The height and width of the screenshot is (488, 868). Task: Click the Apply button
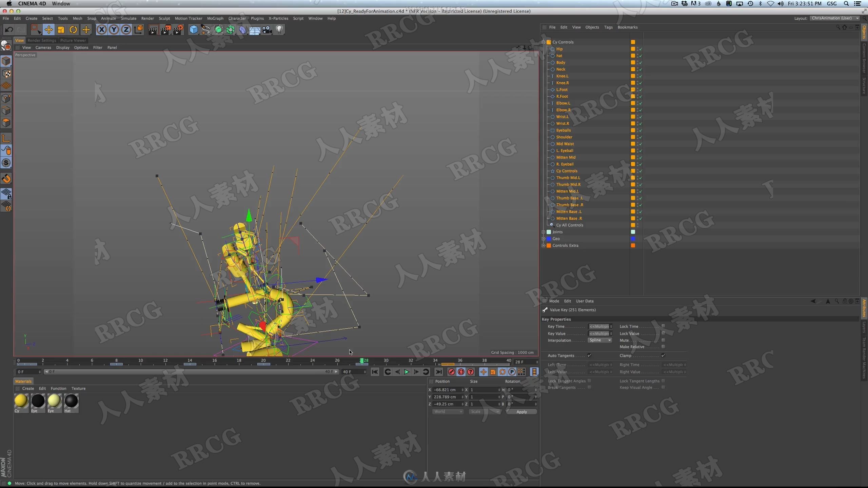tap(521, 412)
